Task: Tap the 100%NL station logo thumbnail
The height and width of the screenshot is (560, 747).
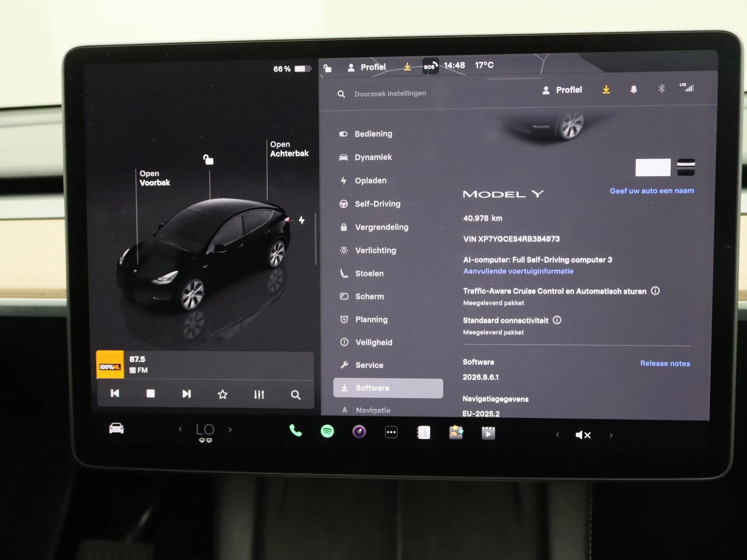Action: coord(110,365)
